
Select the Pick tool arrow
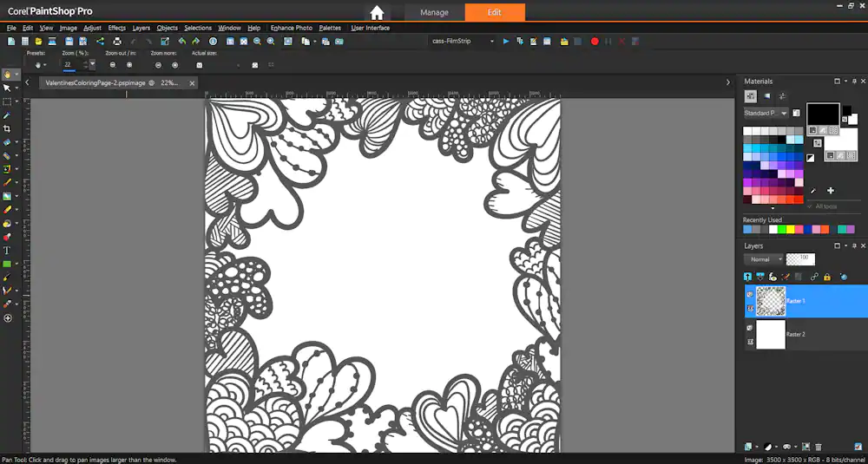click(7, 88)
